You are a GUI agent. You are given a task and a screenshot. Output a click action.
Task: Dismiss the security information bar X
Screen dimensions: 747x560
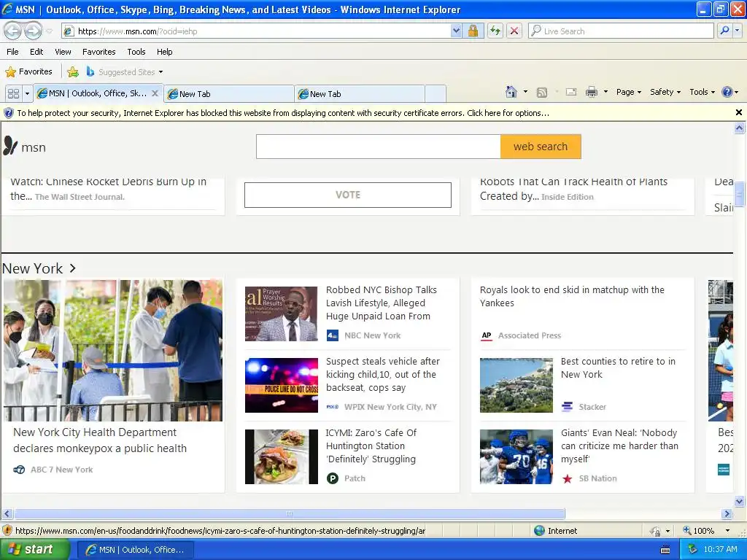tap(739, 112)
